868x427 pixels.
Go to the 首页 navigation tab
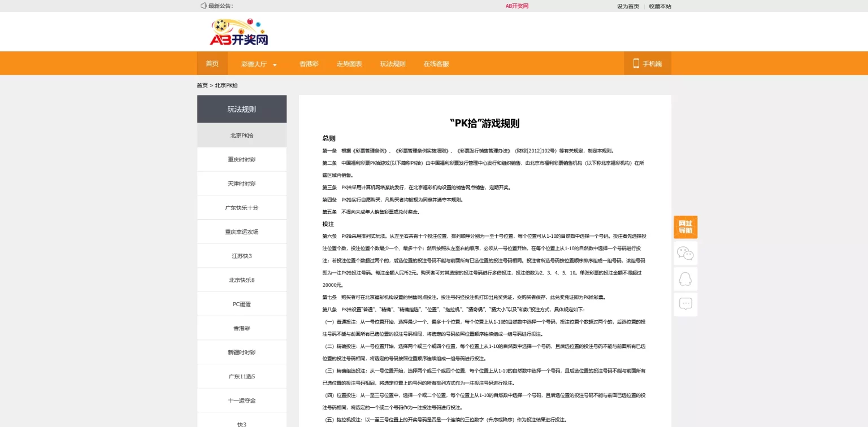point(212,64)
